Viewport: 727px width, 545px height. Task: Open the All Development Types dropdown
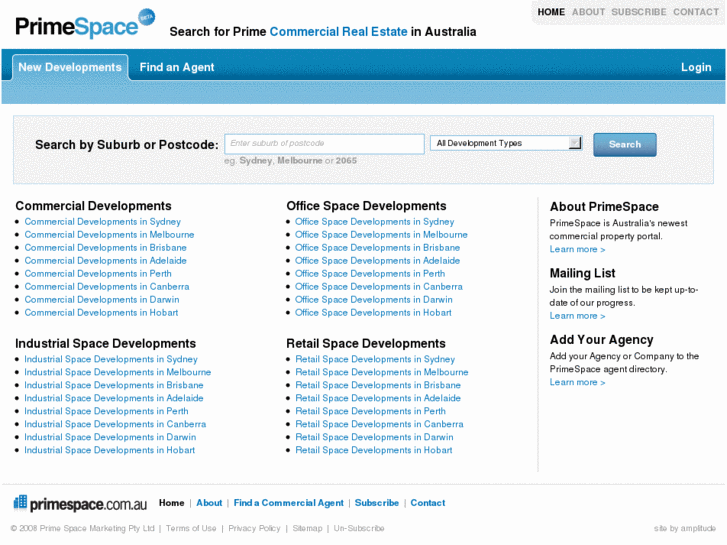tap(506, 143)
